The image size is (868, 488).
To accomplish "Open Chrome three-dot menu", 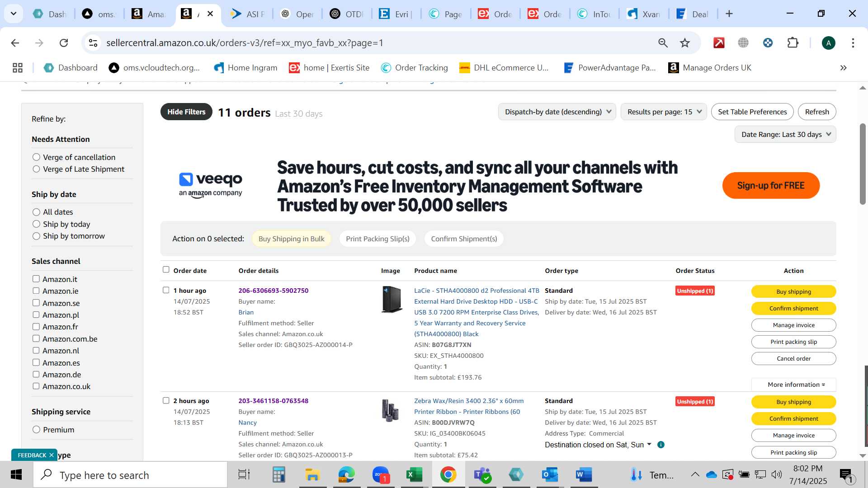I will (853, 43).
